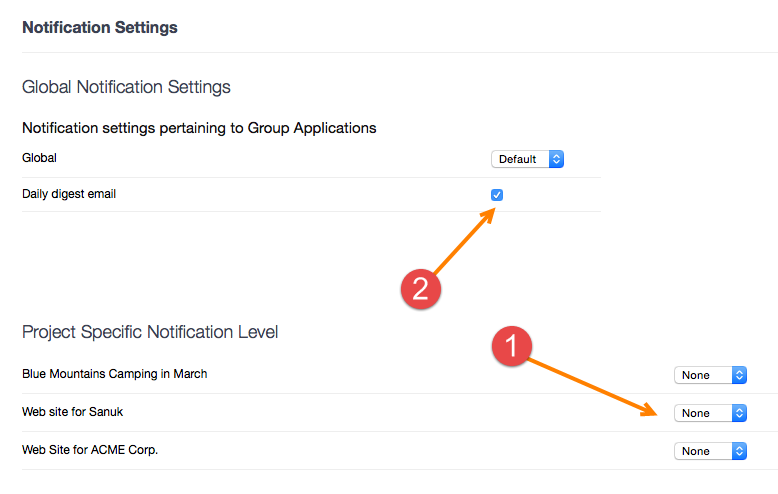Screen dimensions: 778x494
Task: Click chevron arrows on Blue Mountains dropdown
Action: pos(739,375)
